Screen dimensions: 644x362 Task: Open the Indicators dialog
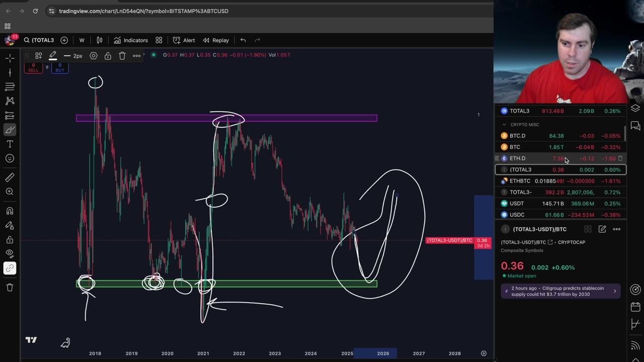click(x=131, y=40)
